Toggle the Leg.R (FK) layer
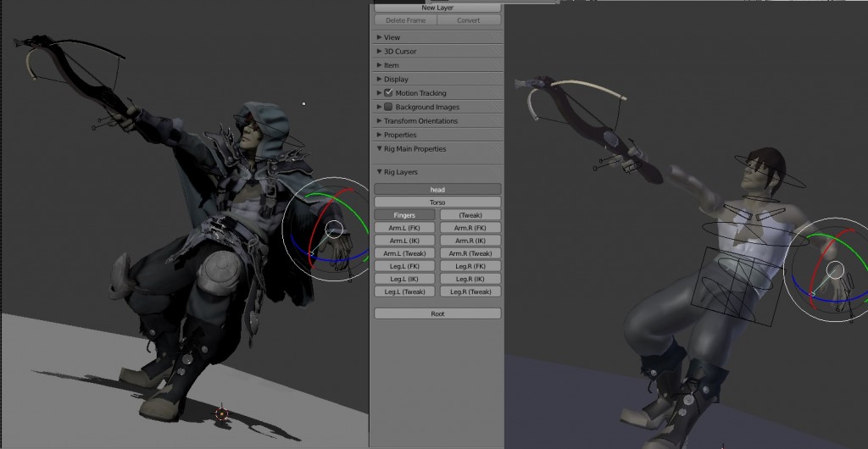Viewport: 868px width, 449px height. tap(470, 266)
